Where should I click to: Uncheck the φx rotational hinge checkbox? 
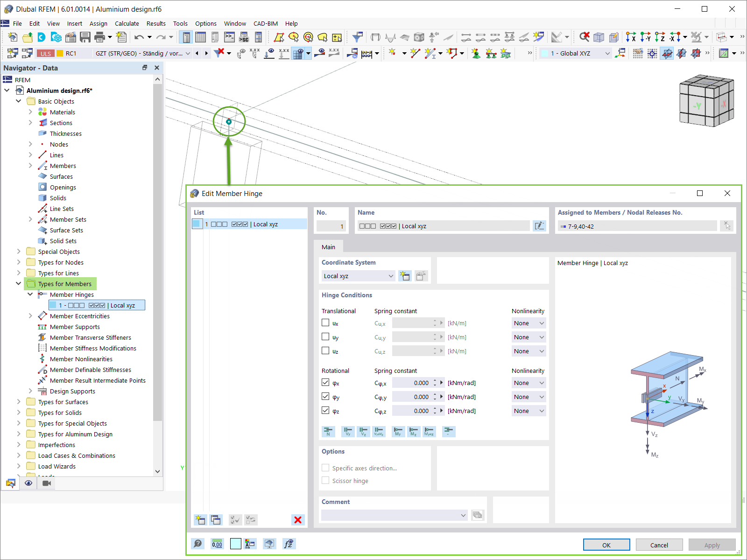point(325,382)
